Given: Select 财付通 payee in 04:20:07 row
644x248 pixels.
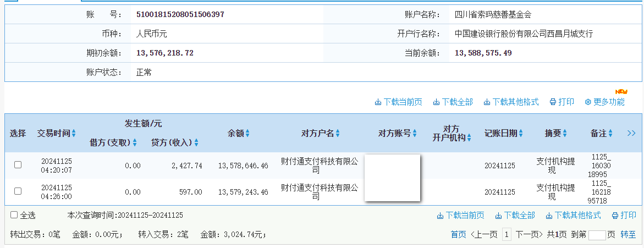Looking at the screenshot, I should (320, 165).
